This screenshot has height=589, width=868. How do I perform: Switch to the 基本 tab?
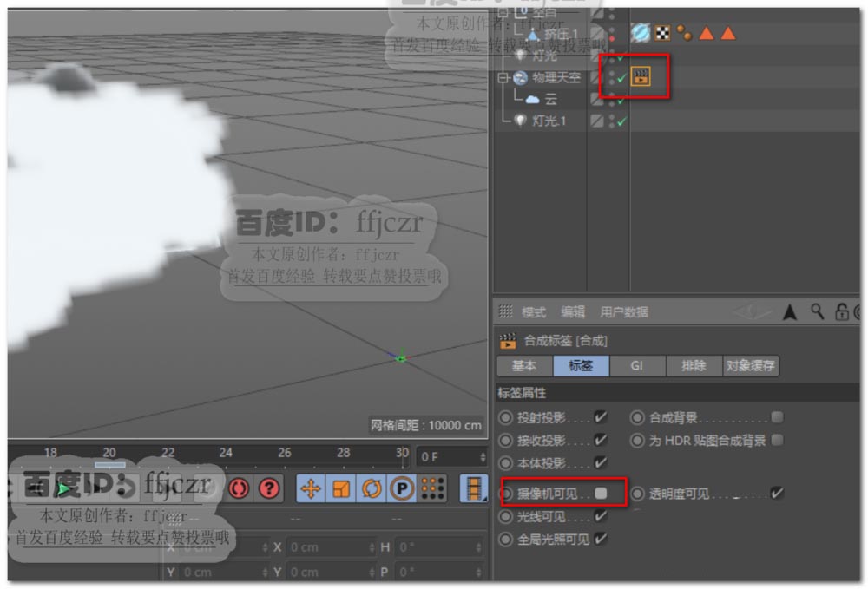click(x=524, y=365)
